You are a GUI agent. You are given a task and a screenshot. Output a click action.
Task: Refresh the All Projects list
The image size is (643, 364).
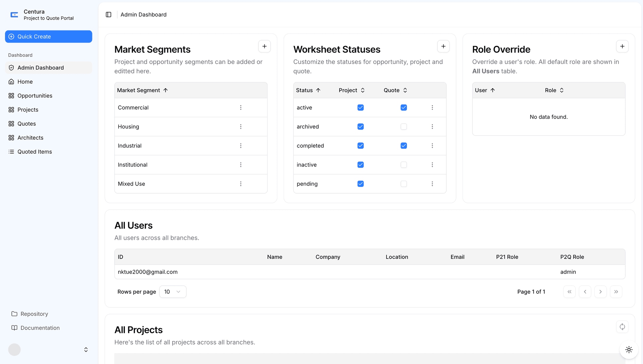[x=622, y=326]
